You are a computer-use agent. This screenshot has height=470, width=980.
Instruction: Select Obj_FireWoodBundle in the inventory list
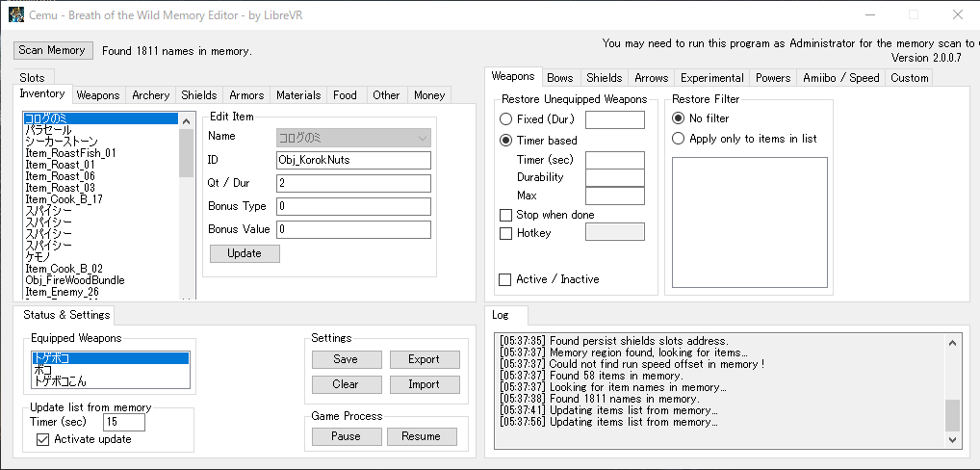pyautogui.click(x=100, y=280)
